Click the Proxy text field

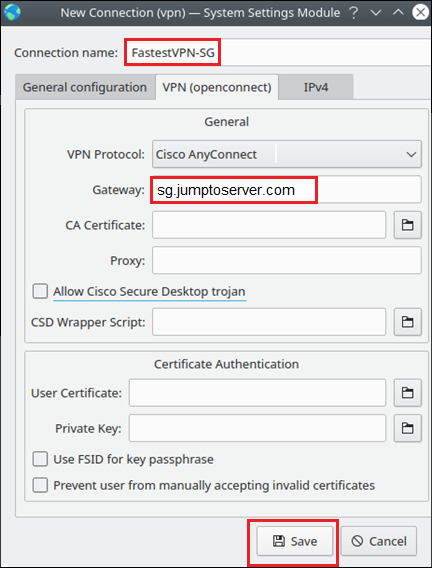click(287, 260)
